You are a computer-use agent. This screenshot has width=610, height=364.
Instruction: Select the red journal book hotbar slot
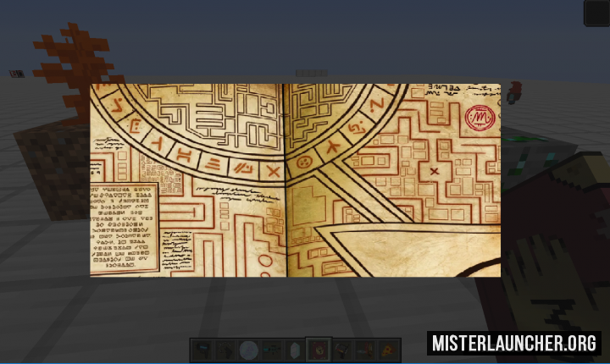coord(319,350)
